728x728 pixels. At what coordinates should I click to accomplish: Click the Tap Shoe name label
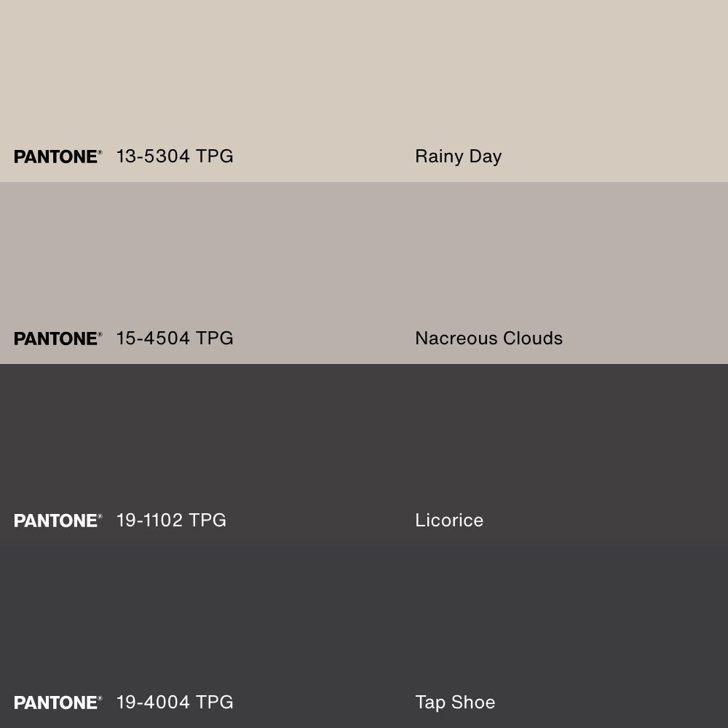pyautogui.click(x=455, y=703)
